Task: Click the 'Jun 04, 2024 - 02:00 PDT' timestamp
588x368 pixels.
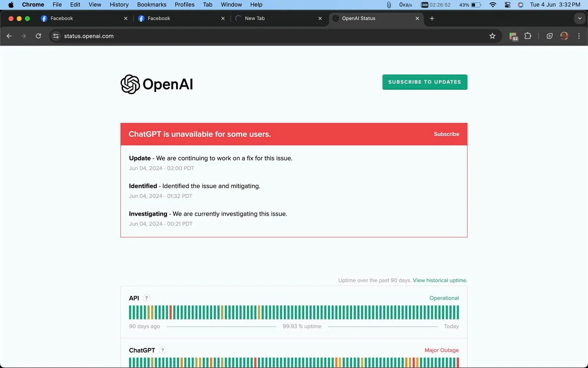Action: coord(162,168)
